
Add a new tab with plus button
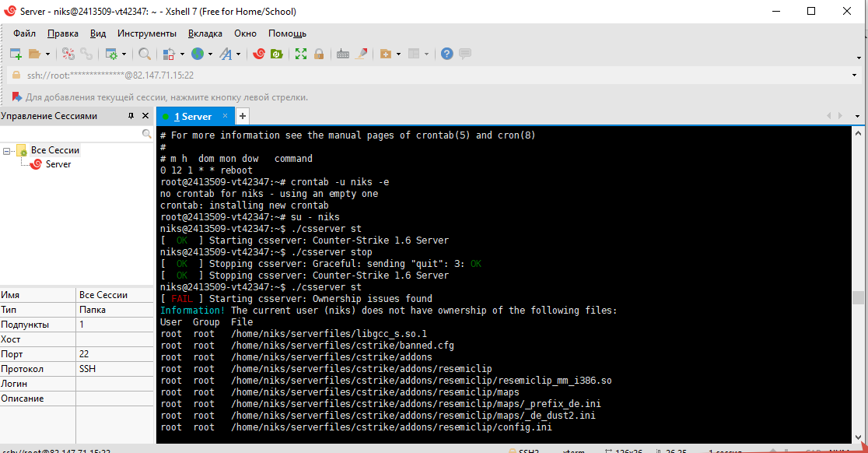(243, 116)
